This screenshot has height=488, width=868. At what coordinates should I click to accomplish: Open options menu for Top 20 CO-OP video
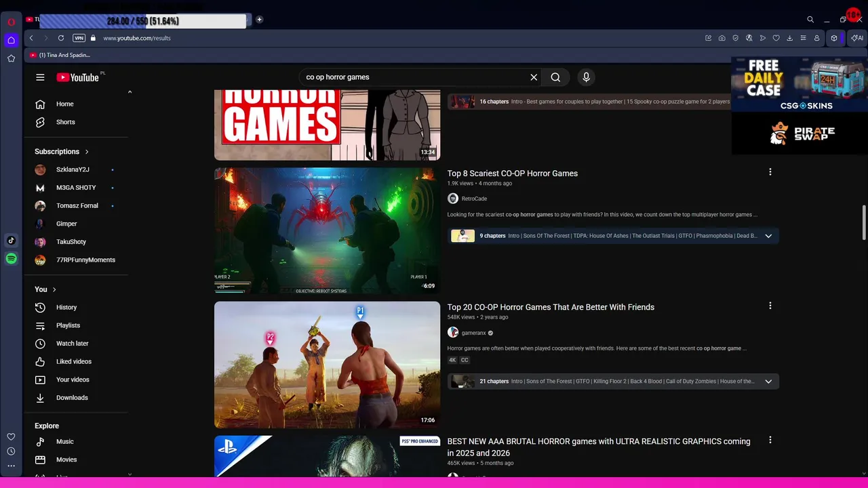[x=770, y=306]
